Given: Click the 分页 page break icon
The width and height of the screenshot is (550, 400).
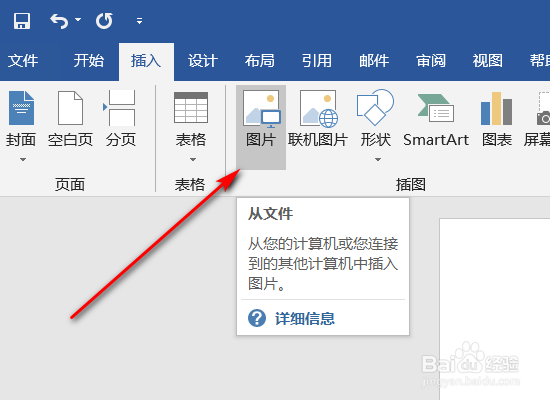Looking at the screenshot, I should pyautogui.click(x=120, y=108).
